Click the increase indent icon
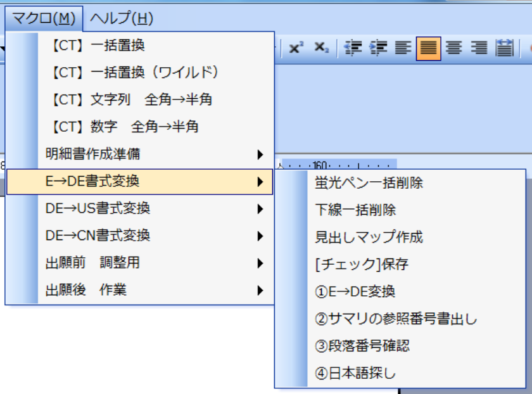Screen dimensions: 532x394 point(378,48)
